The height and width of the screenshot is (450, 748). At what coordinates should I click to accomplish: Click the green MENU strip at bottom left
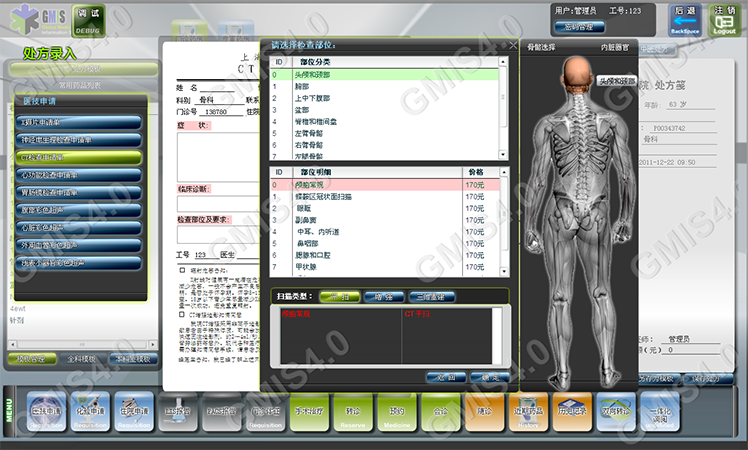pos(9,411)
